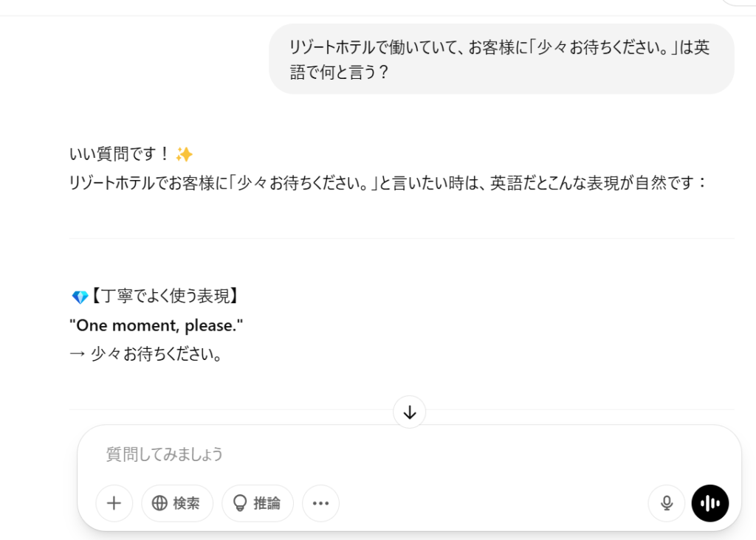The image size is (756, 540).
Task: Launch voice mode with the black waveform button
Action: [710, 503]
